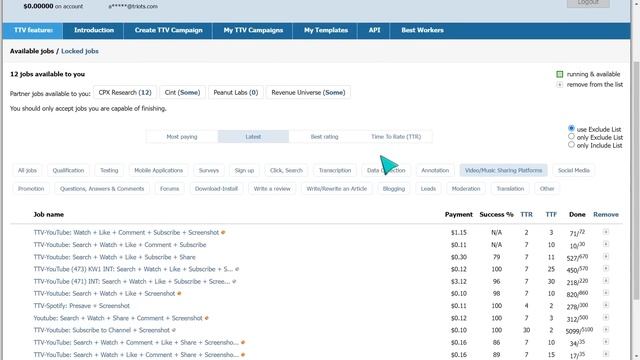The width and height of the screenshot is (640, 360).
Task: Filter by Write/Rewrite an Article
Action: (x=337, y=189)
